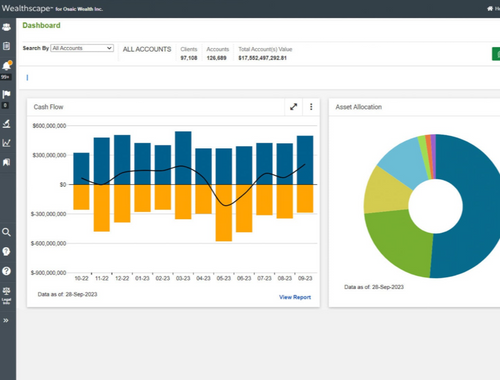500x380 pixels.
Task: Click the microscope research icon
Action: tap(6, 124)
